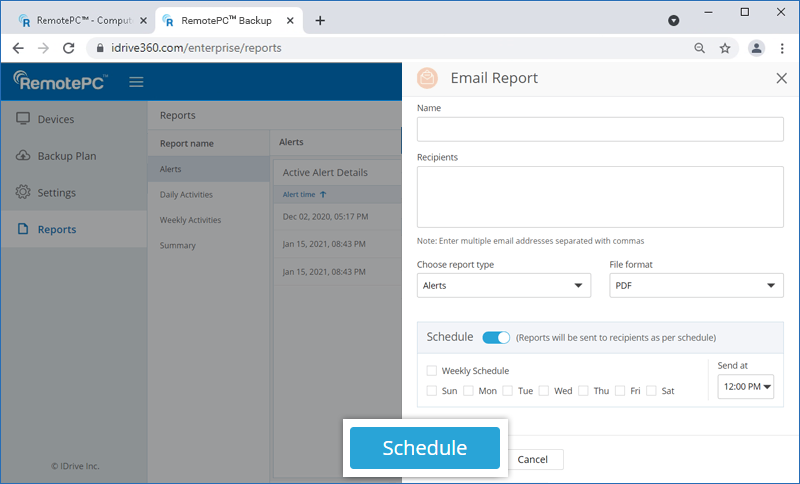Click the Schedule button
Screen dimensions: 800x484
pyautogui.click(x=424, y=448)
